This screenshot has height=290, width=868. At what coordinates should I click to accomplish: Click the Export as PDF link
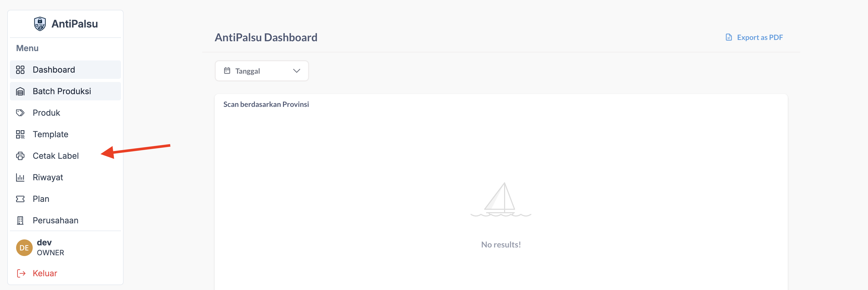click(759, 37)
